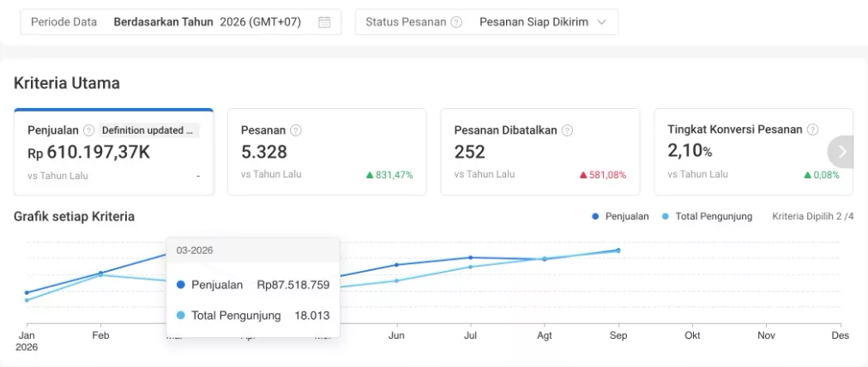Screen dimensions: 868x367
Task: Show next criteria cards with right arrow
Action: click(x=842, y=152)
